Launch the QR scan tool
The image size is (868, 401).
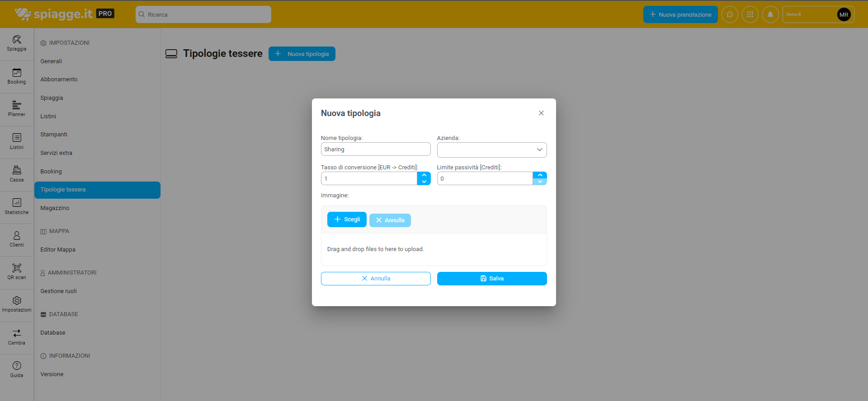tap(17, 271)
